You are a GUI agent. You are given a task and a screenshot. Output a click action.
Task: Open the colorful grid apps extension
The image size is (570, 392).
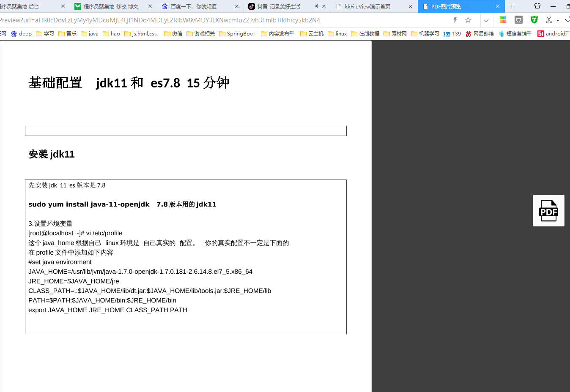coord(503,20)
